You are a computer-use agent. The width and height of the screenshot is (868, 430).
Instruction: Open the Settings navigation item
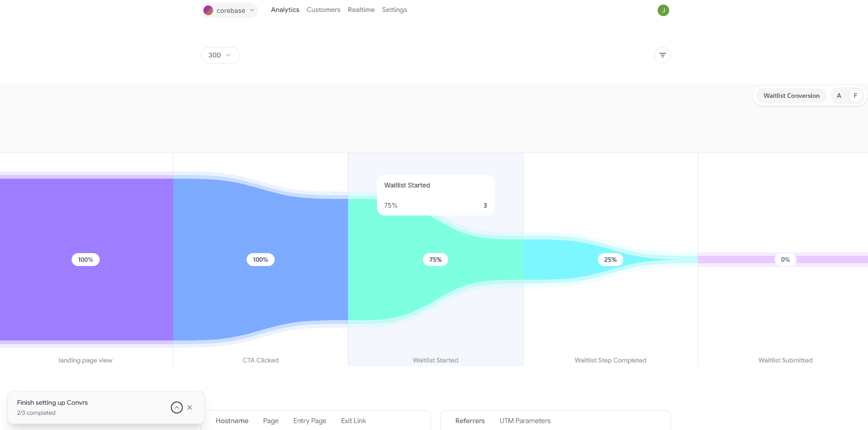pos(395,10)
